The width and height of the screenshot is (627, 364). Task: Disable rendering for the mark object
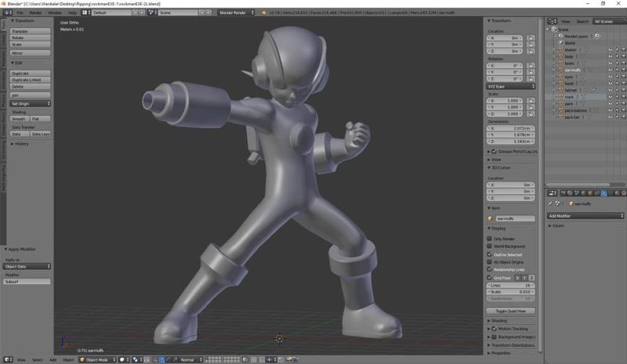click(x=623, y=97)
